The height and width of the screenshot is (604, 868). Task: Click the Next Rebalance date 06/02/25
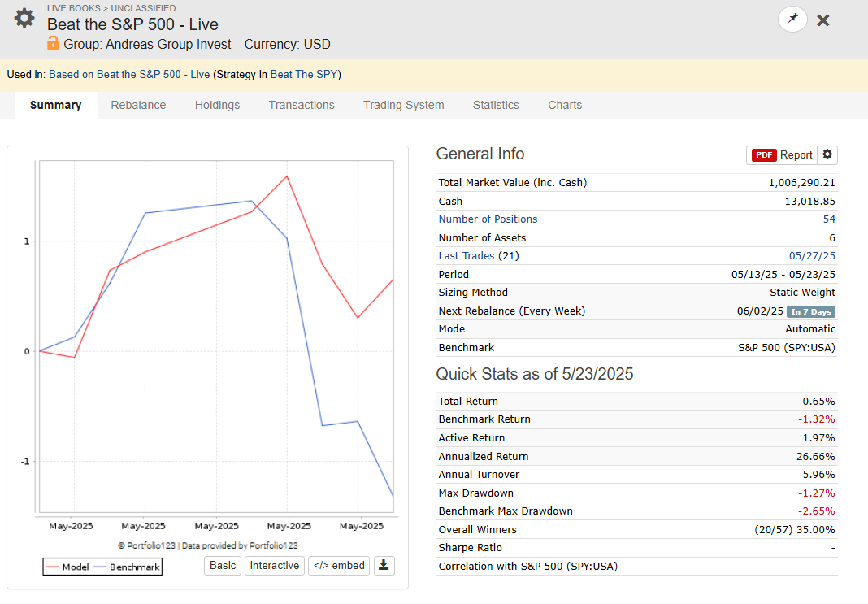pyautogui.click(x=760, y=311)
